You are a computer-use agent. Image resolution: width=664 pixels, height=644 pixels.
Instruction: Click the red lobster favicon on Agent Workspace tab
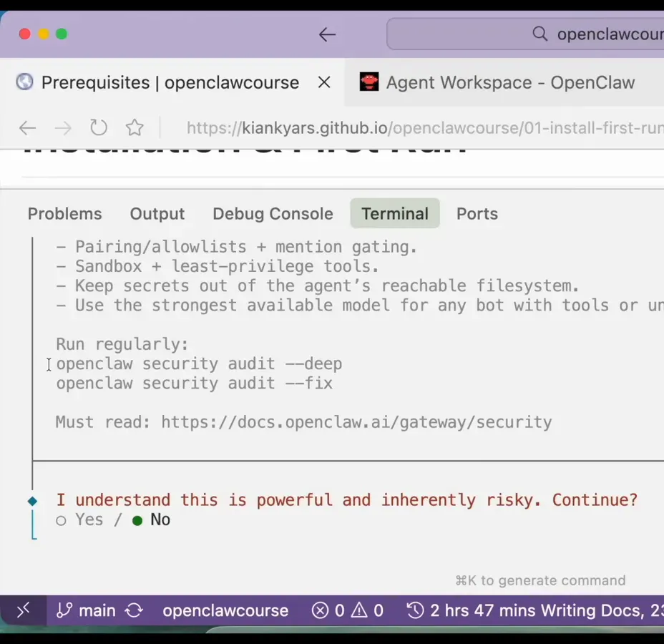click(368, 82)
